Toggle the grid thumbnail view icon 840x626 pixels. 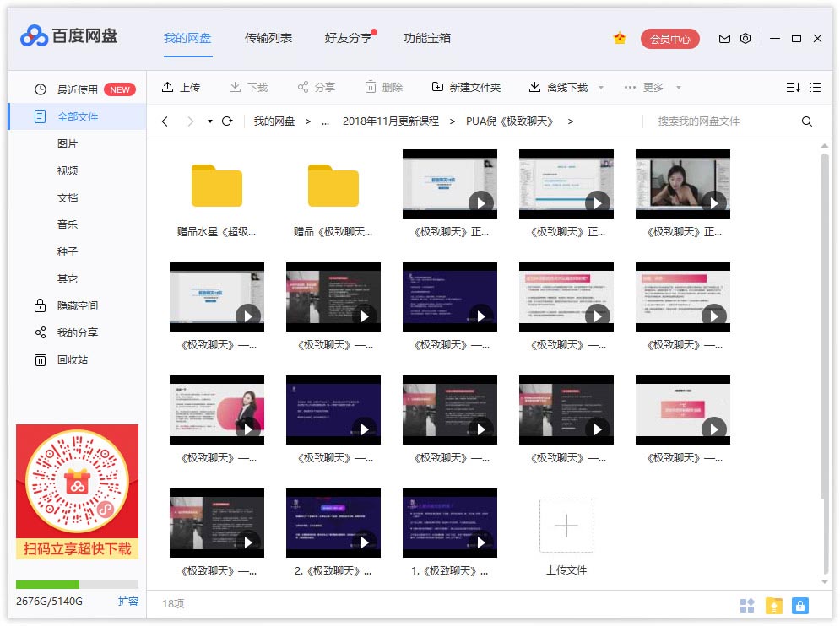(x=747, y=605)
